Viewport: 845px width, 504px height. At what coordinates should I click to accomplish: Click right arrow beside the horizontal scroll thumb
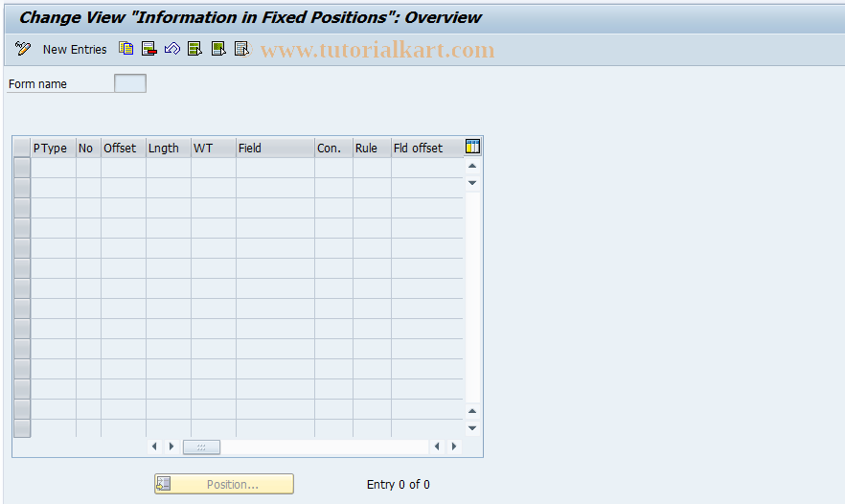pyautogui.click(x=171, y=447)
